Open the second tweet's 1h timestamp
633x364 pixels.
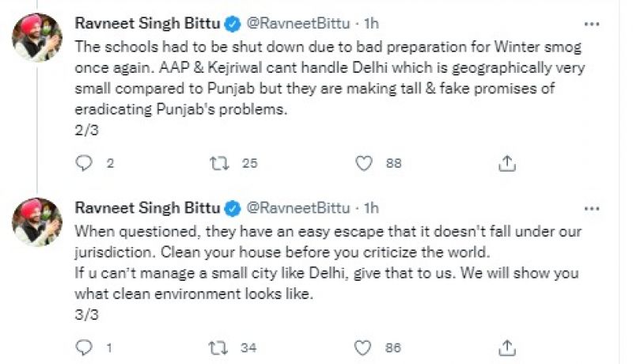point(370,207)
